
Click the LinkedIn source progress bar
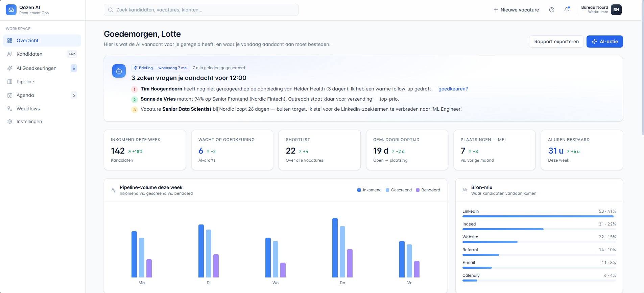coord(539,216)
